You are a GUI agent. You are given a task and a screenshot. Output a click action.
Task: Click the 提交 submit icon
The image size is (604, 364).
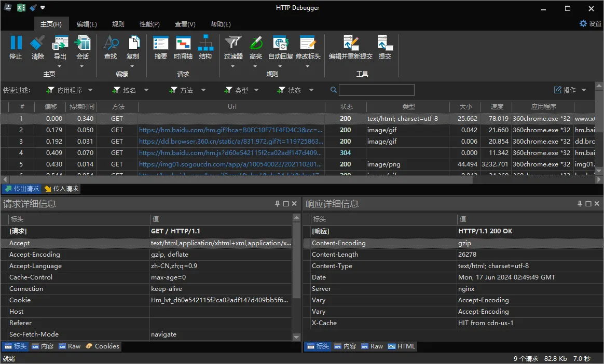coord(385,43)
